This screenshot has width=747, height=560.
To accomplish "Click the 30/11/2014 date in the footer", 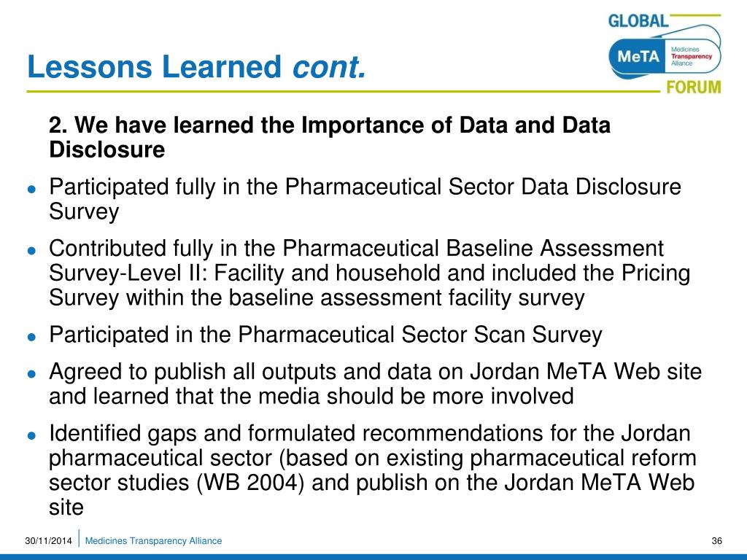I will point(49,541).
